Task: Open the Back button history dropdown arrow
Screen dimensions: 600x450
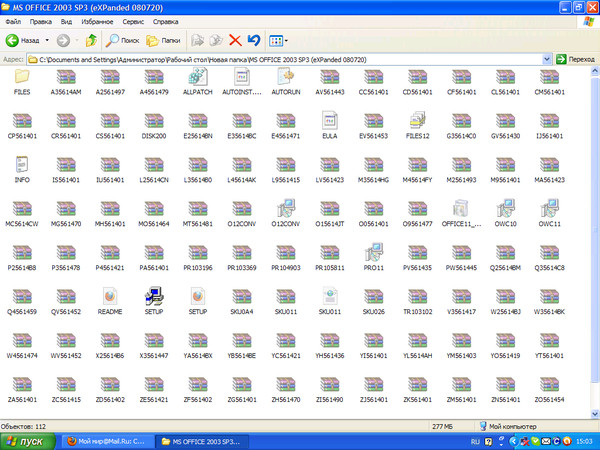Action: pyautogui.click(x=47, y=40)
